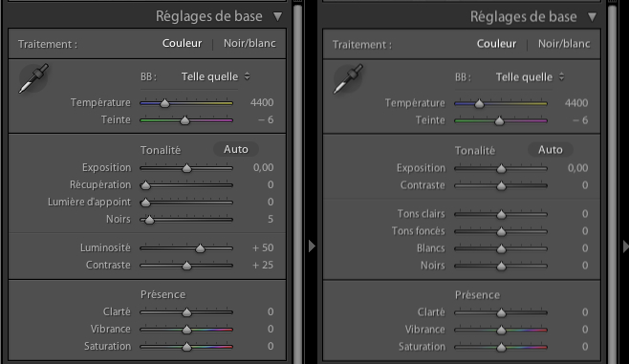Click Auto tonality button in left panel
Viewport: 629px width, 364px height.
236,150
